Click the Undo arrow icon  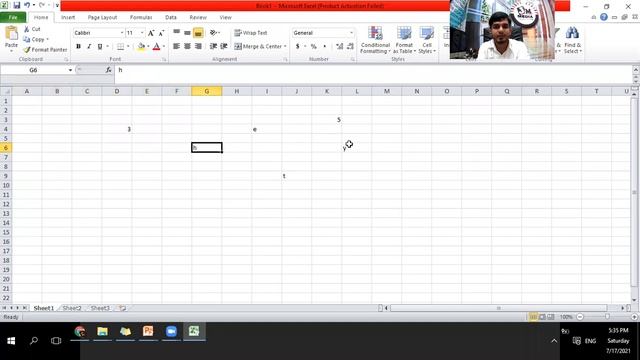pyautogui.click(x=27, y=5)
